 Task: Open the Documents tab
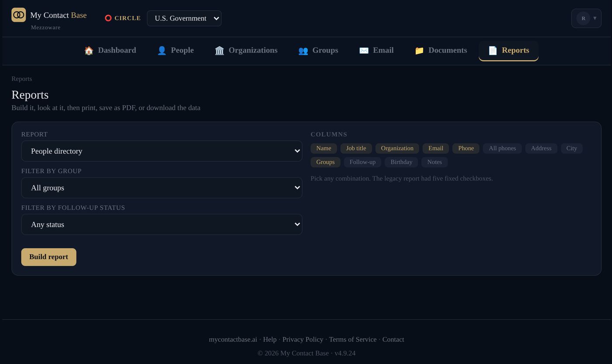tap(441, 51)
